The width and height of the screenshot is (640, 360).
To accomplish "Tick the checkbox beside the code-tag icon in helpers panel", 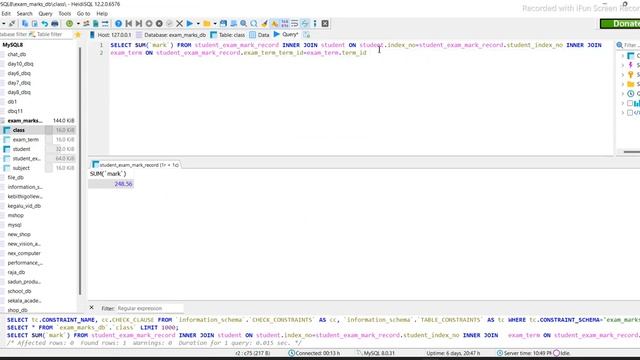I will (x=630, y=113).
